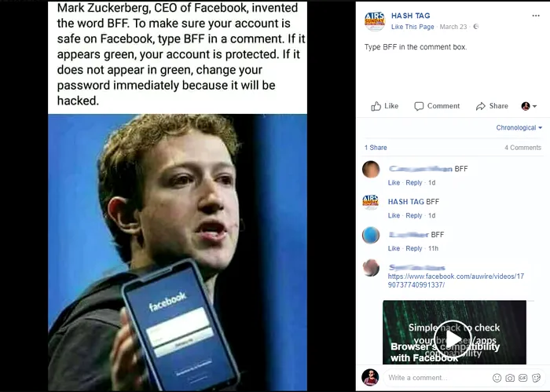Like the BFF comment posted 11h ago
Viewport: 550px width, 392px height.
click(x=394, y=248)
